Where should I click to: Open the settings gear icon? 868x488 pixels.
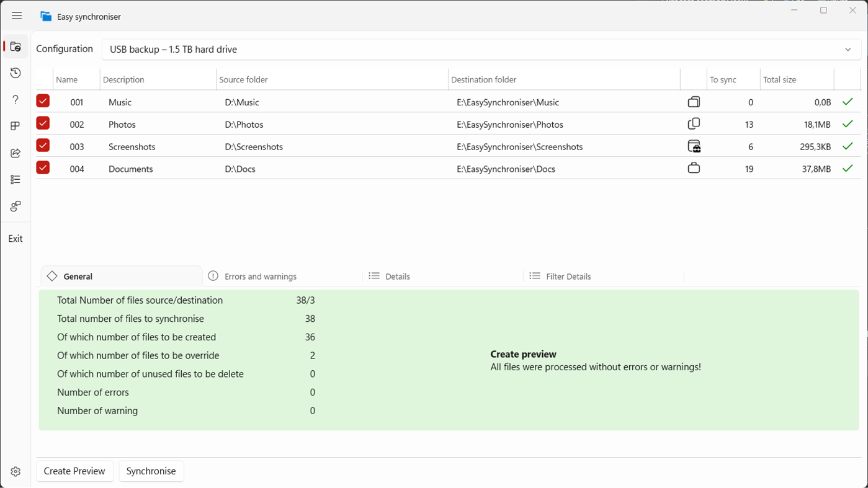pos(16,471)
